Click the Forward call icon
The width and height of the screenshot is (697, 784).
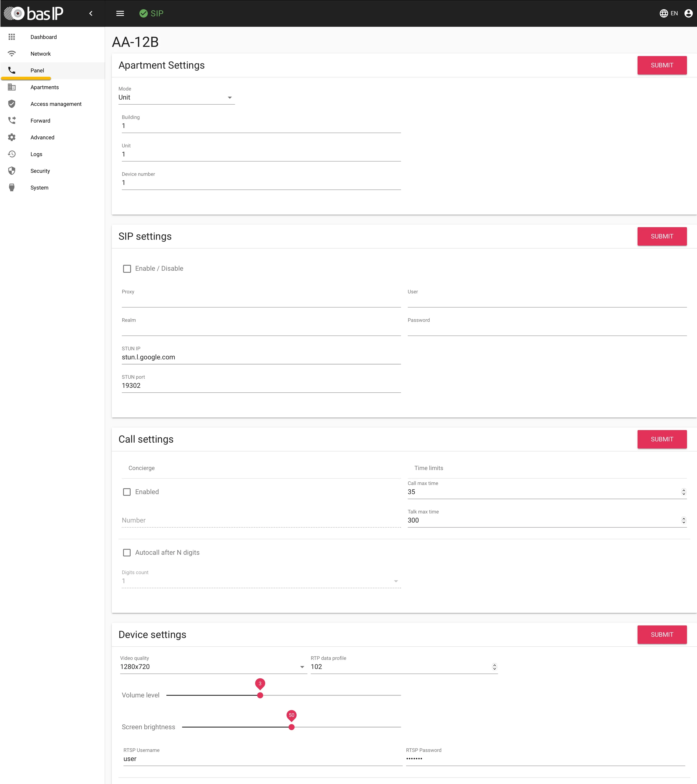click(12, 120)
